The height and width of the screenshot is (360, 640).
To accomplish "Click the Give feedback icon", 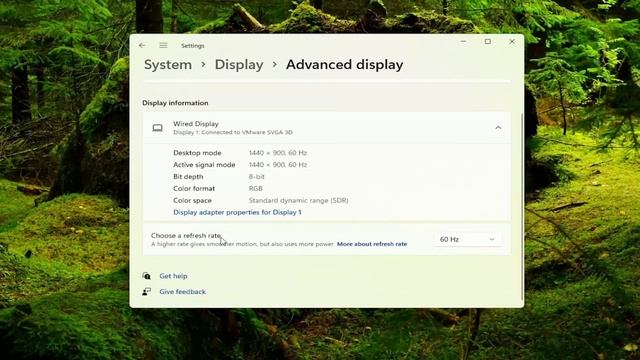I will (147, 291).
